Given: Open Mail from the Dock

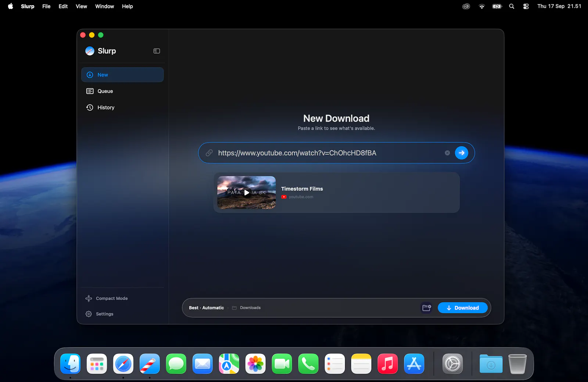Looking at the screenshot, I should click(x=202, y=364).
